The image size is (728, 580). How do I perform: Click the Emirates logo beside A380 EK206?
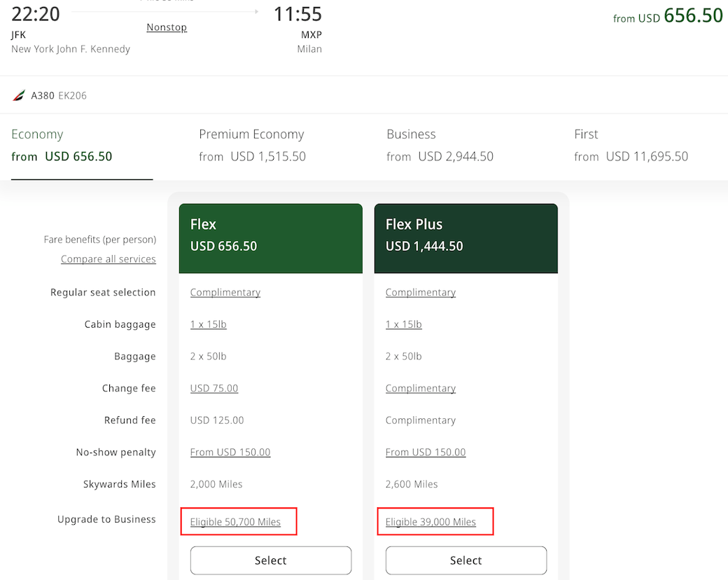[19, 95]
